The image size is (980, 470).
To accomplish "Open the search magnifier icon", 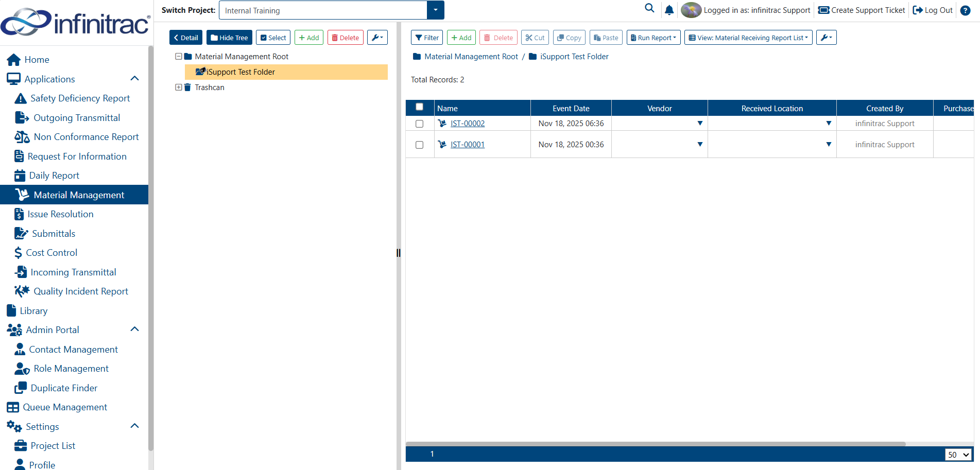I will tap(649, 8).
